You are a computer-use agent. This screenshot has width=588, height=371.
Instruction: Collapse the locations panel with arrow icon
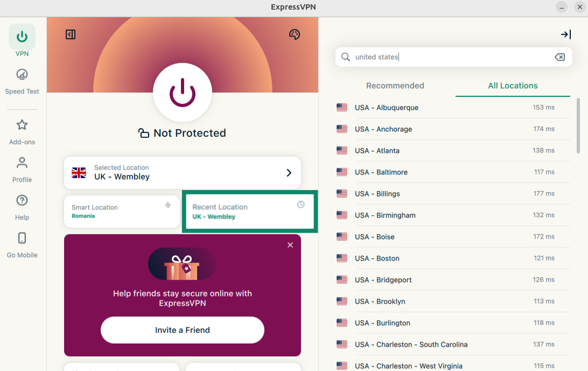click(565, 34)
